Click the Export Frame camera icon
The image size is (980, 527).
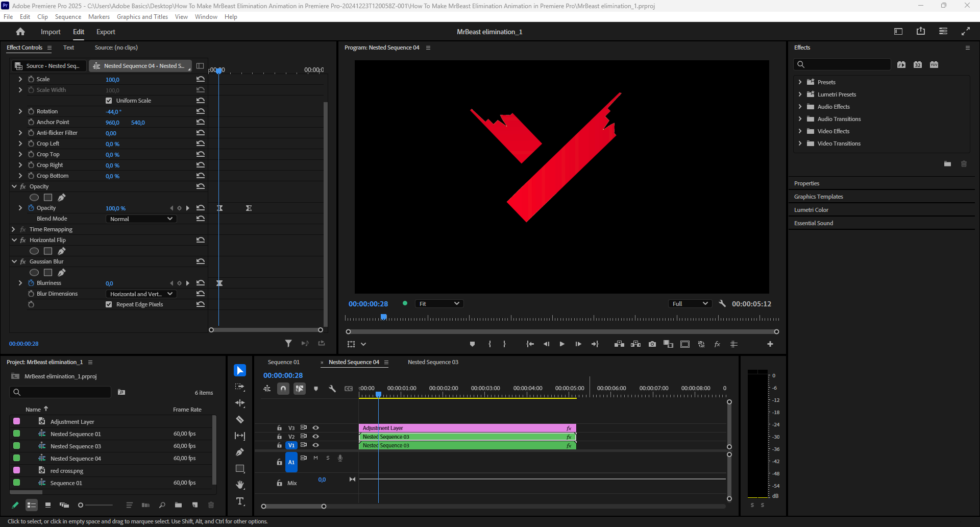tap(652, 344)
